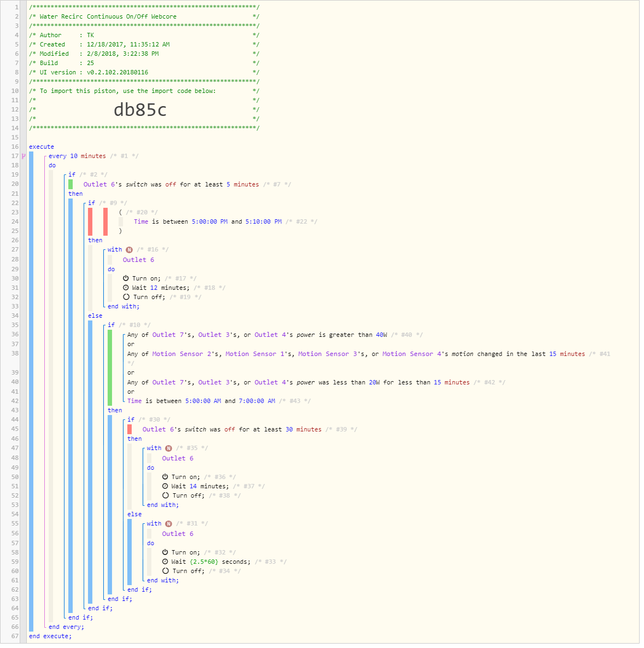Select the import code db85c

(x=141, y=110)
